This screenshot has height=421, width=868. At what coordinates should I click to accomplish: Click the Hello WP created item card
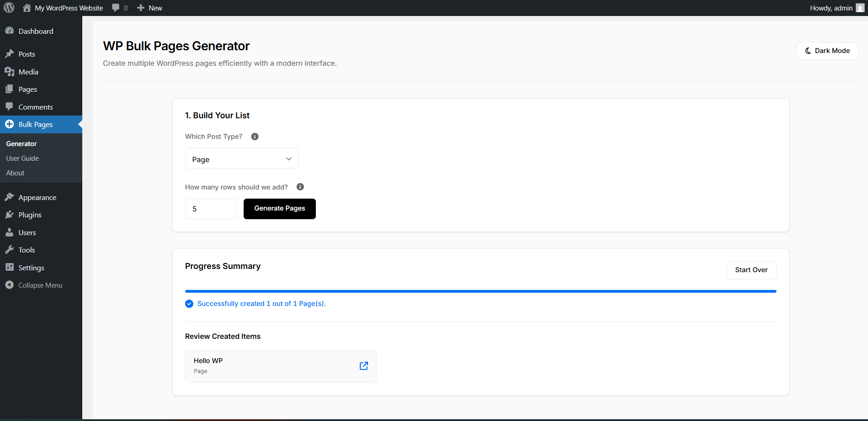tap(281, 366)
